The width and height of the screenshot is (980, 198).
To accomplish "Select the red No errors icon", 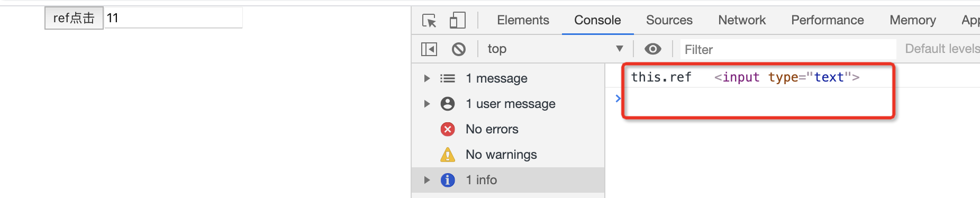I will pos(448,129).
